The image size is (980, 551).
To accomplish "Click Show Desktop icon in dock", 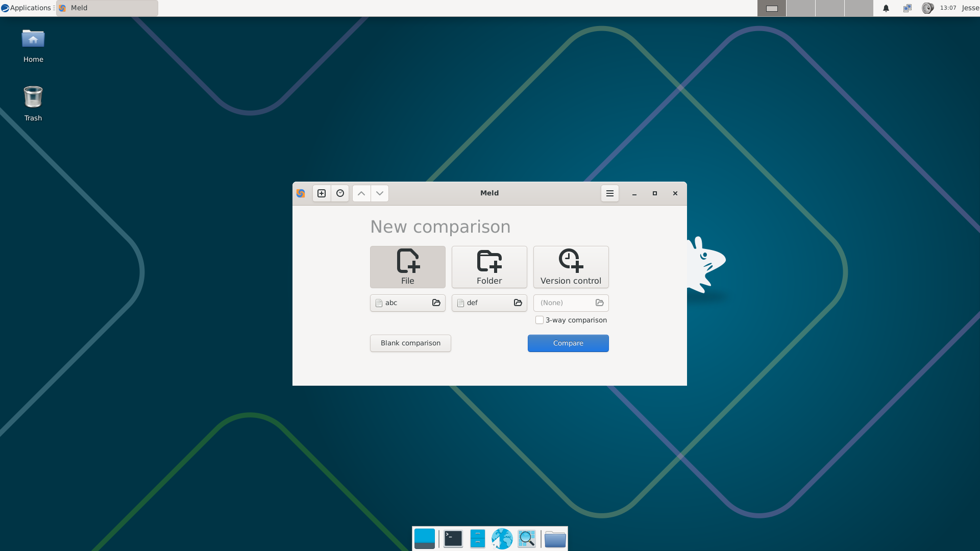I will pyautogui.click(x=425, y=539).
